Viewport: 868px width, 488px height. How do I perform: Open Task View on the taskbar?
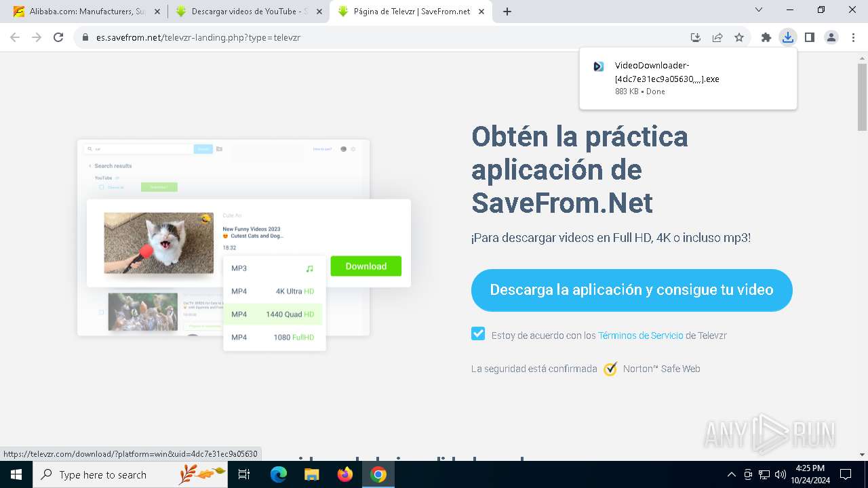(244, 474)
